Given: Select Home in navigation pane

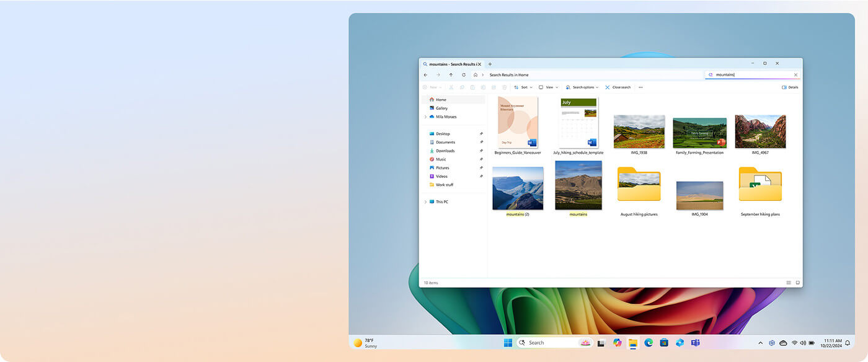Looking at the screenshot, I should point(454,100).
